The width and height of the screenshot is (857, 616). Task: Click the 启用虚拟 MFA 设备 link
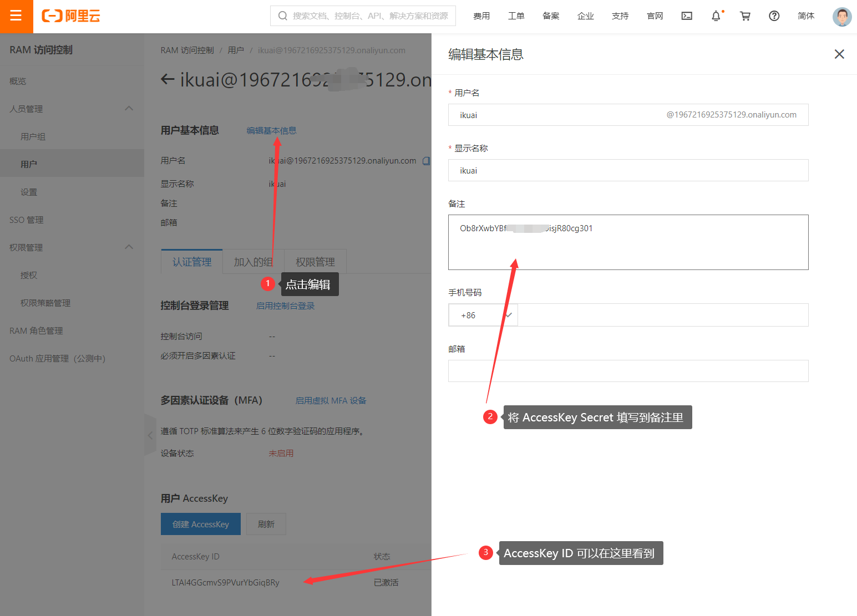pyautogui.click(x=331, y=400)
